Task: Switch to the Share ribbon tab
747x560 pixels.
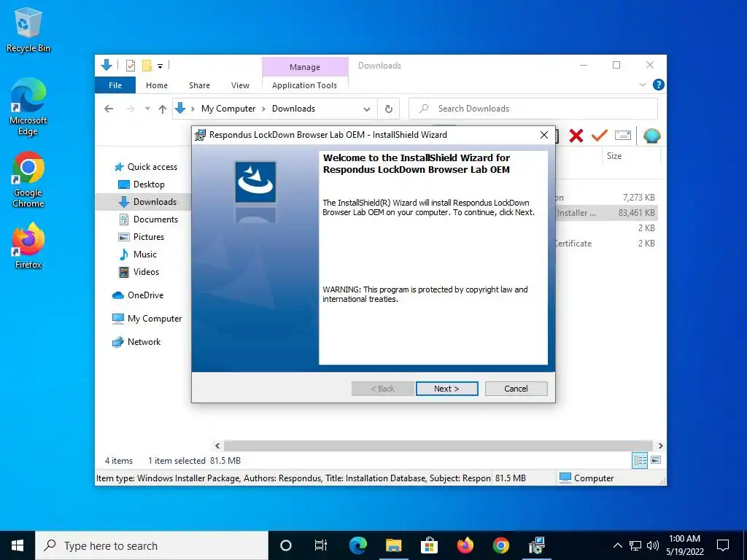Action: click(199, 85)
